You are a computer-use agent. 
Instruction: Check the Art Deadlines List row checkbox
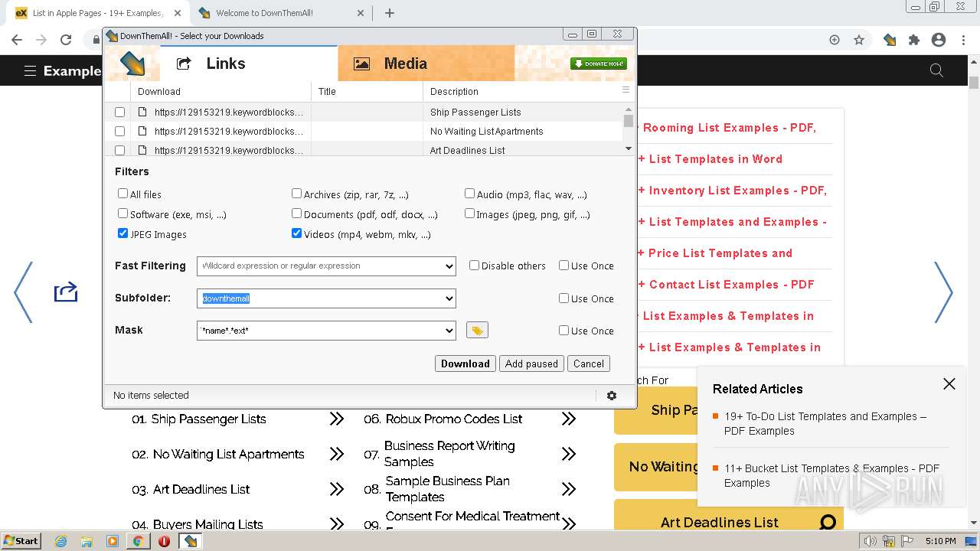[119, 150]
